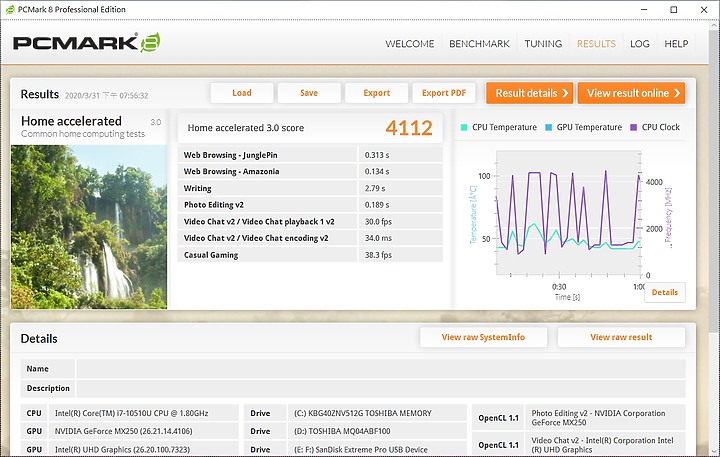Click the Home accelerated title
720x457 pixels.
pyautogui.click(x=71, y=121)
